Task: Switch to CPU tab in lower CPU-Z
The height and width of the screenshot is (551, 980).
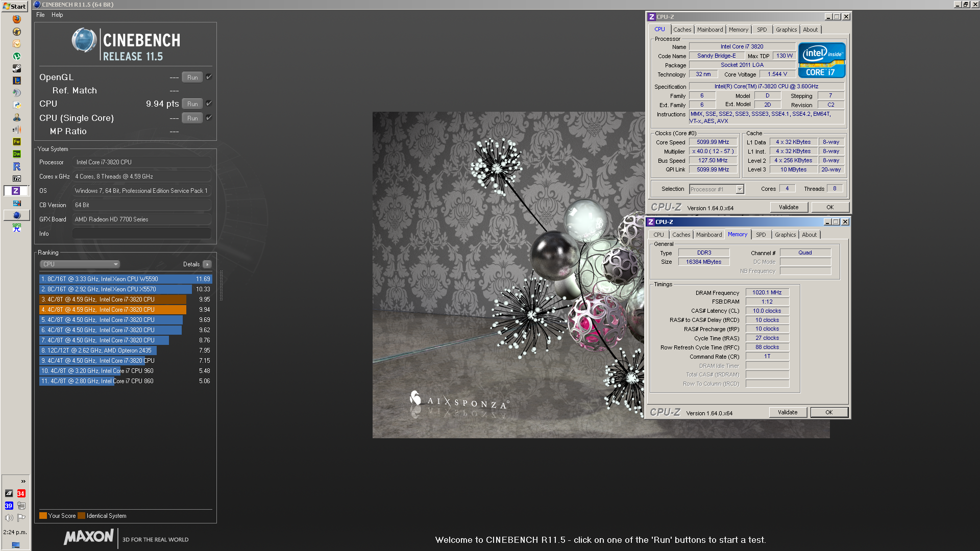Action: click(x=658, y=235)
